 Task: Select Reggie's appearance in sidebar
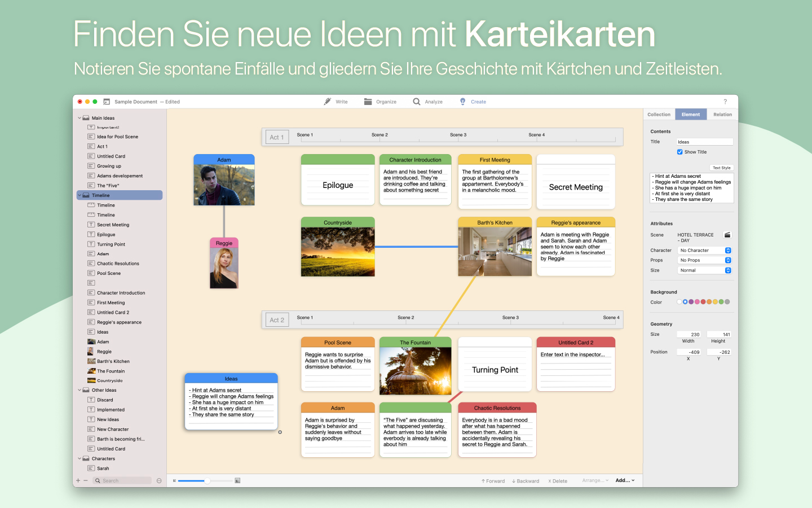pos(119,322)
